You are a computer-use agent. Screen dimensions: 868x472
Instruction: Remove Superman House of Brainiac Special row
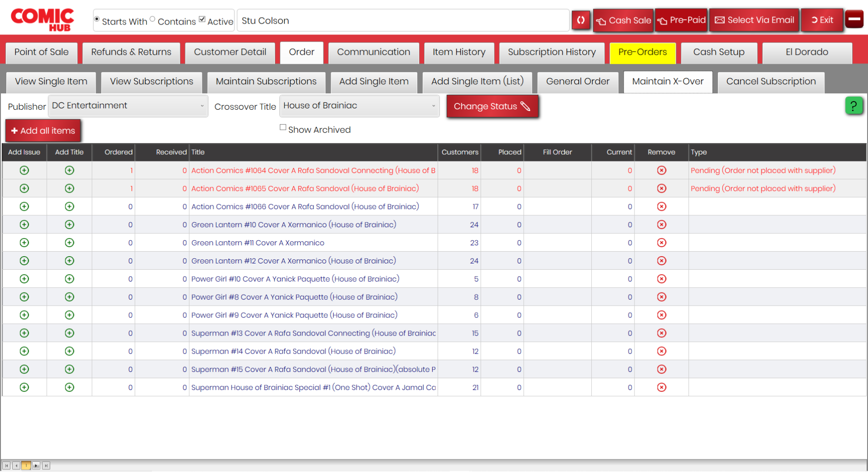(x=662, y=388)
